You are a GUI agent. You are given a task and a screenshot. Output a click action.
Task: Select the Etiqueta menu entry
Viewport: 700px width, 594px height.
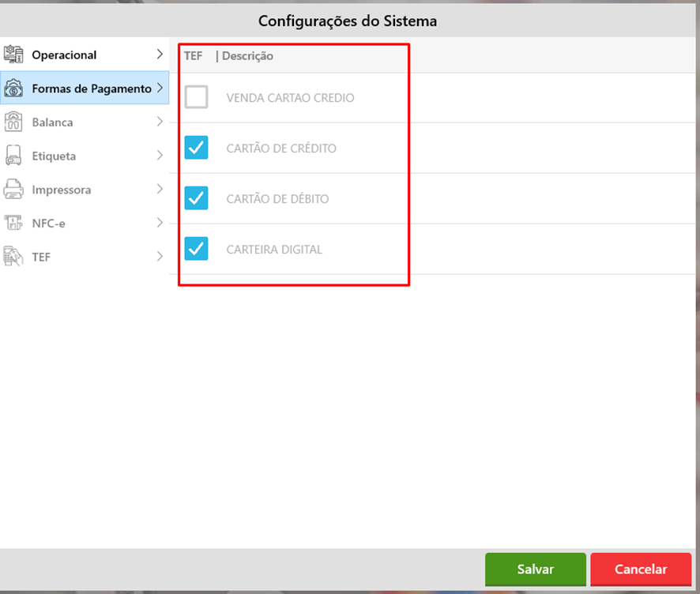click(x=54, y=156)
